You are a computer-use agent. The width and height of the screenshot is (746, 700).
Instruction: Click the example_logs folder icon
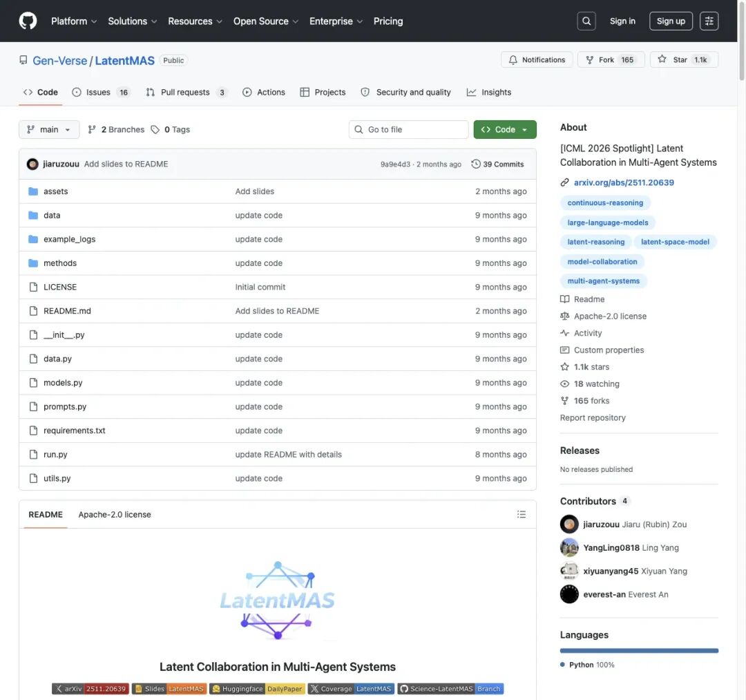click(33, 239)
